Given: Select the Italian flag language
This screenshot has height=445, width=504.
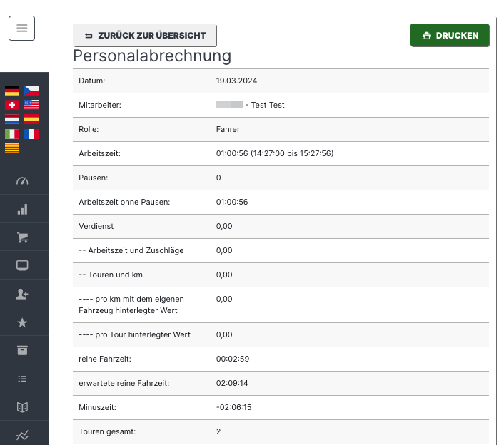Looking at the screenshot, I should tap(12, 134).
